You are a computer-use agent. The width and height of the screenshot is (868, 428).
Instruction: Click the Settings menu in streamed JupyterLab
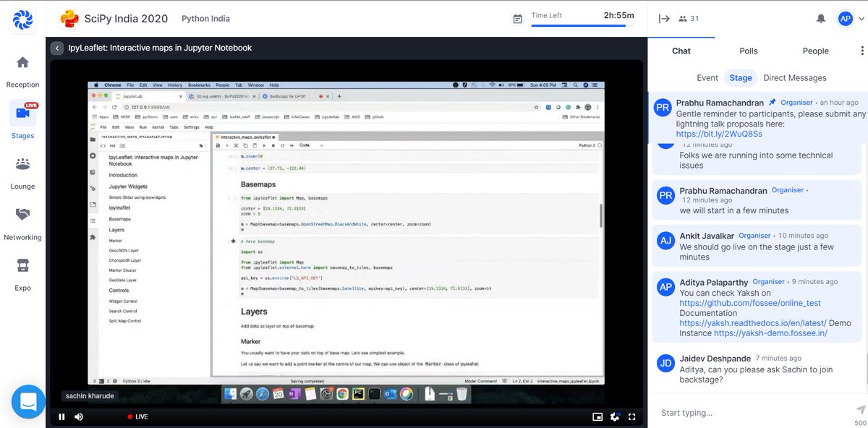click(191, 127)
